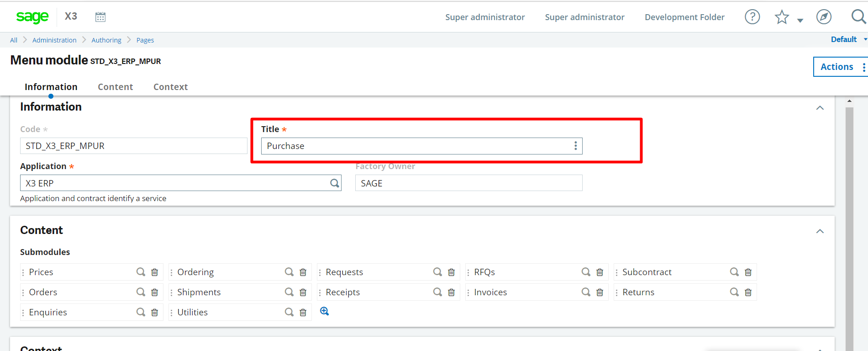Image resolution: width=868 pixels, height=351 pixels.
Task: Open the compass navigation icon
Action: (824, 17)
